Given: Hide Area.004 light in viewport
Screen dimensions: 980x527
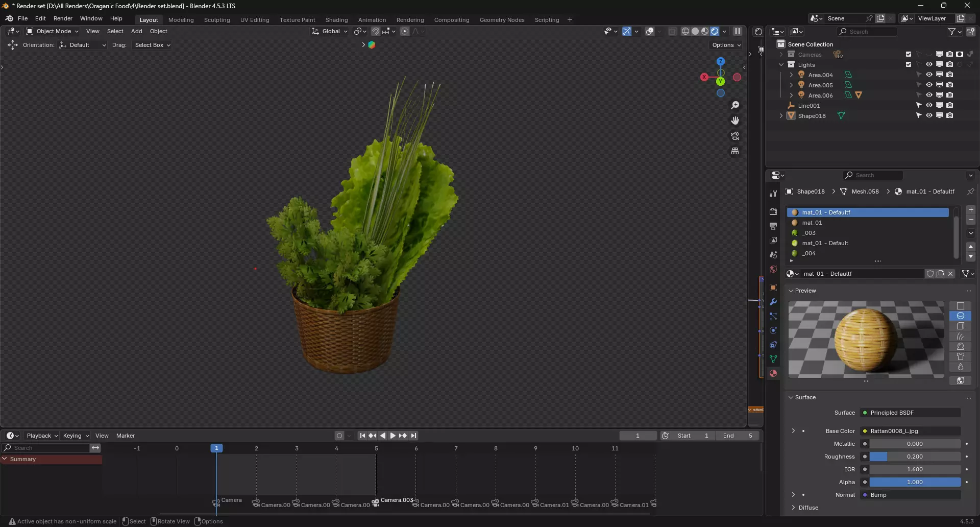Looking at the screenshot, I should point(929,75).
